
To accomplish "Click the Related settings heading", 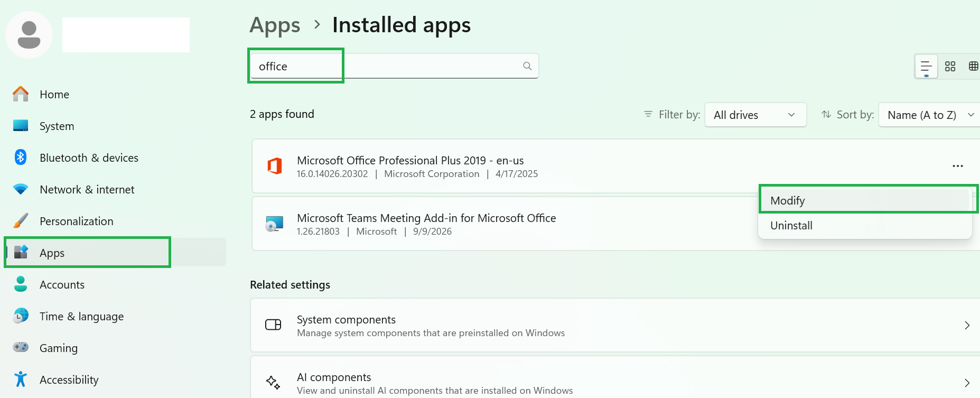I will [290, 285].
